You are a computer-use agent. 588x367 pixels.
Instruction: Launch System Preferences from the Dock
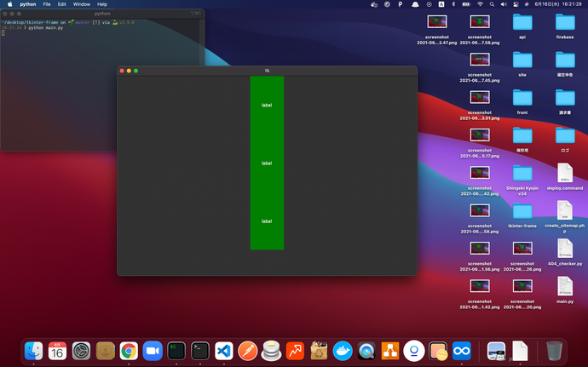tap(81, 352)
